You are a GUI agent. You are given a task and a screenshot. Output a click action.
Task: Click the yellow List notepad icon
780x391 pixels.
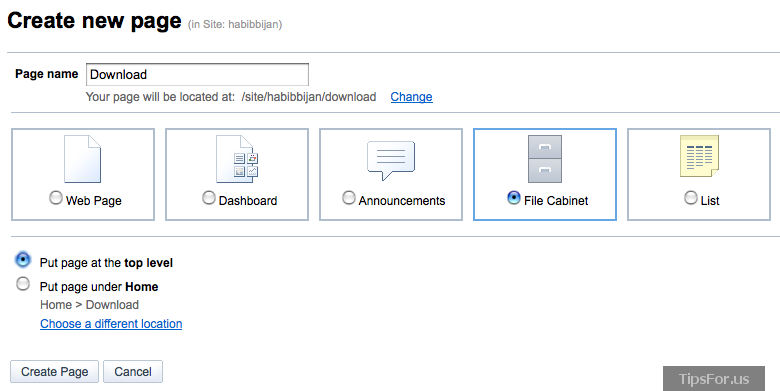[x=699, y=156]
